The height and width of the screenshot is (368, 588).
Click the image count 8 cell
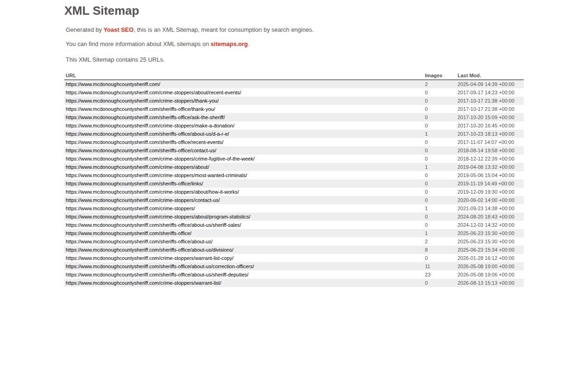click(x=426, y=250)
